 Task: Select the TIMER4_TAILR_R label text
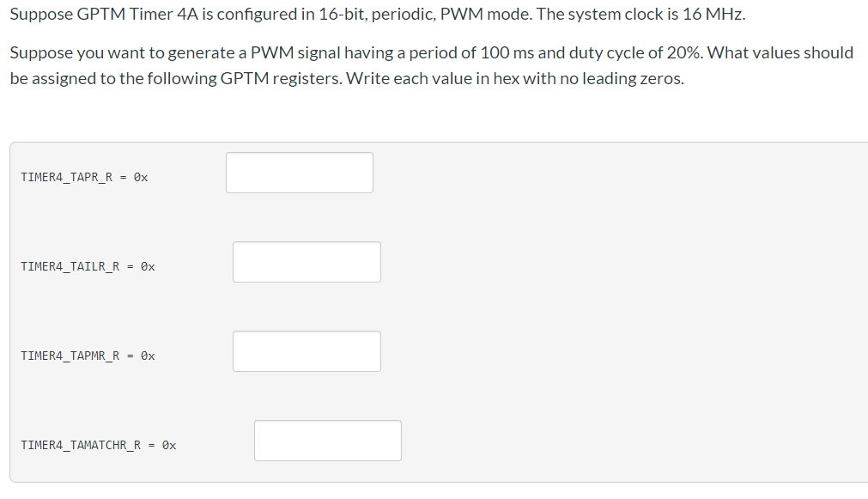(x=70, y=266)
